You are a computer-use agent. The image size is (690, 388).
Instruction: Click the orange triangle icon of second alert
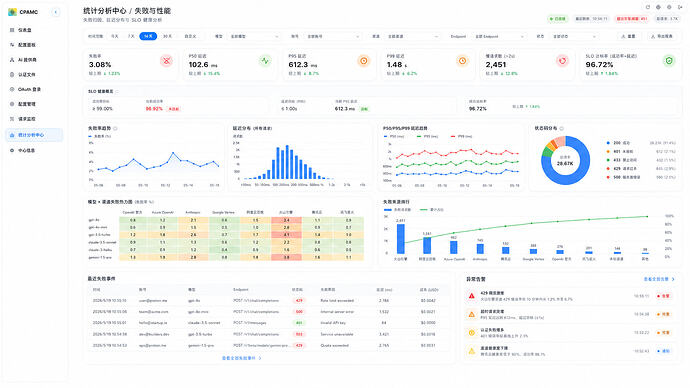(x=472, y=314)
